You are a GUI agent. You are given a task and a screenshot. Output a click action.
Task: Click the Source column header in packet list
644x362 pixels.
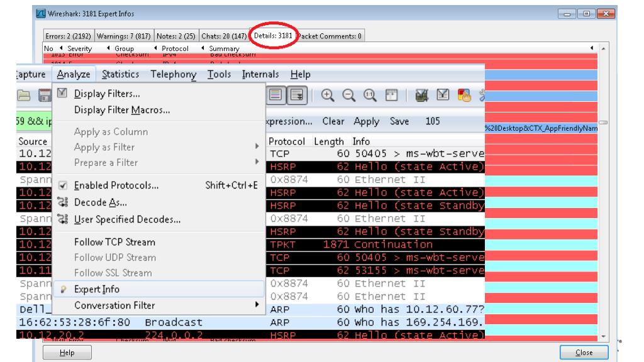(33, 141)
